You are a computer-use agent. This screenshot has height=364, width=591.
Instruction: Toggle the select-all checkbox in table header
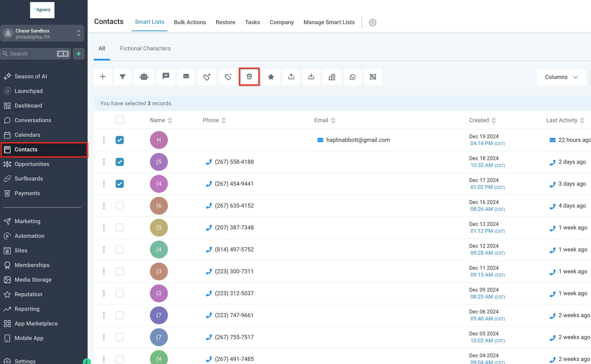coord(120,120)
